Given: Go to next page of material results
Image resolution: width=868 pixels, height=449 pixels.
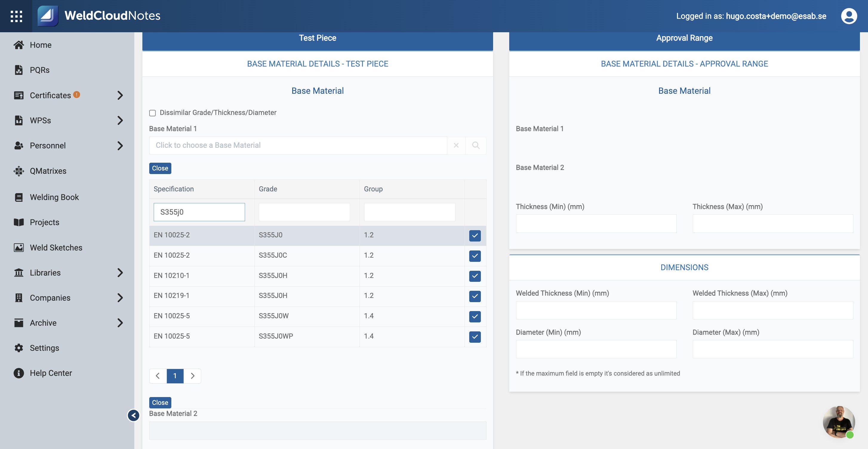Looking at the screenshot, I should coord(193,376).
